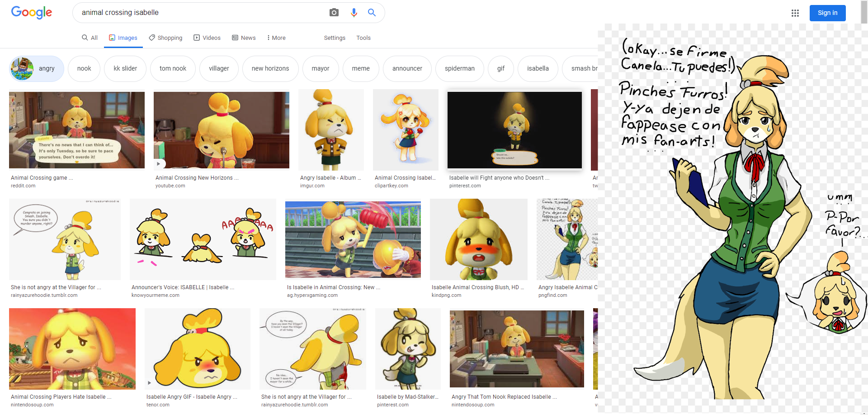Sign in to Google account
Viewport: 868px width, 415px height.
827,13
